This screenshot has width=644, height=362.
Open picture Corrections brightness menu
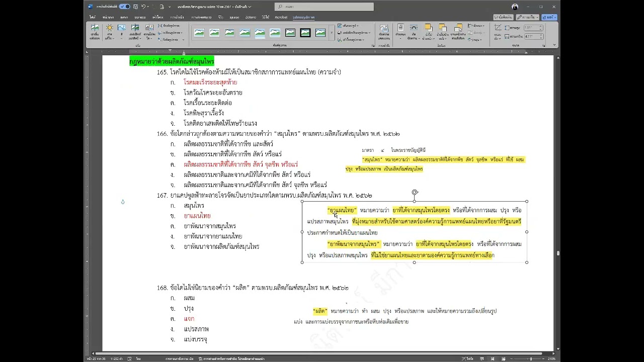pyautogui.click(x=109, y=32)
